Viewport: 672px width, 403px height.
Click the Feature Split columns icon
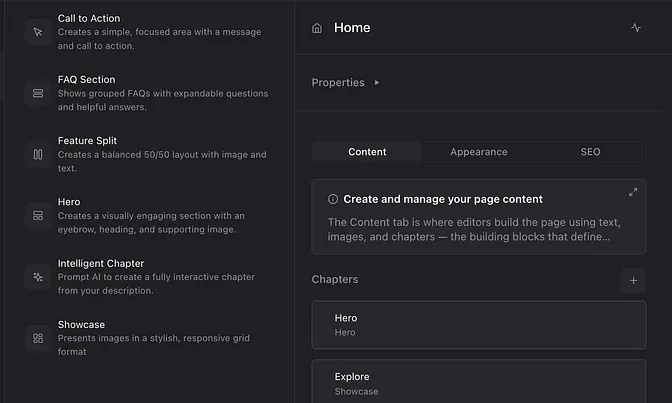pyautogui.click(x=38, y=154)
